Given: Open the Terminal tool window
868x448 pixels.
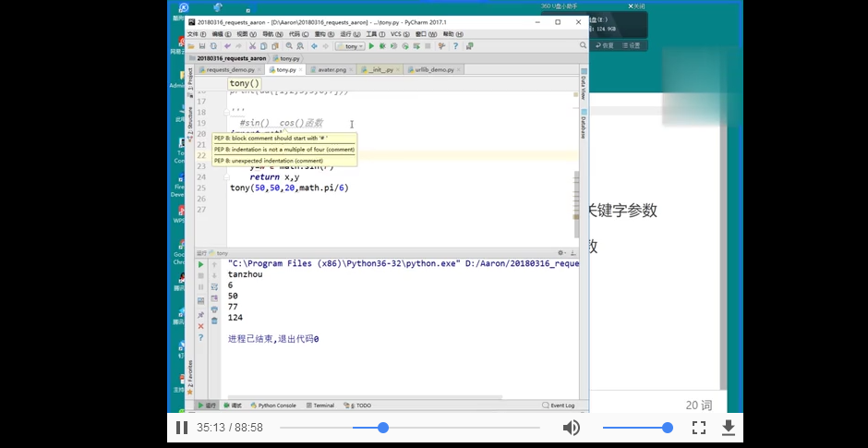Looking at the screenshot, I should [320, 406].
